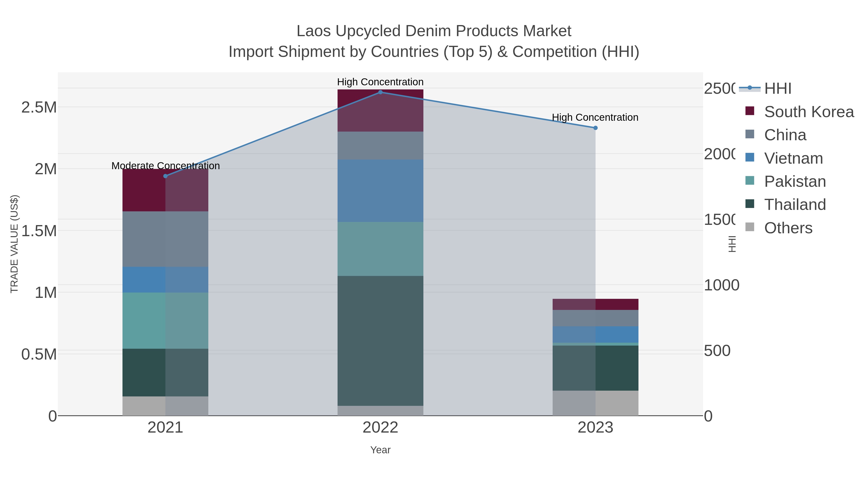Select the 2022 Vietnam bar segment
The width and height of the screenshot is (868, 488).
coord(380,191)
